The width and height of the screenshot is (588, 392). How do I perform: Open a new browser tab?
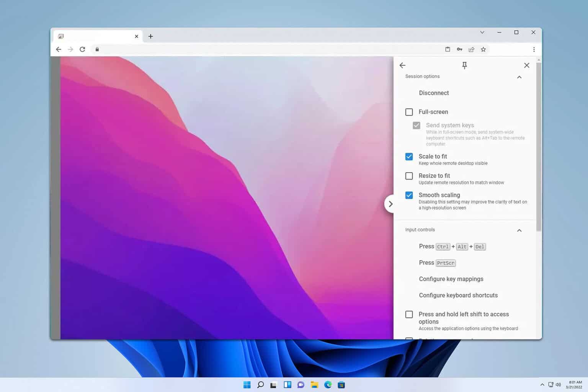pyautogui.click(x=150, y=36)
